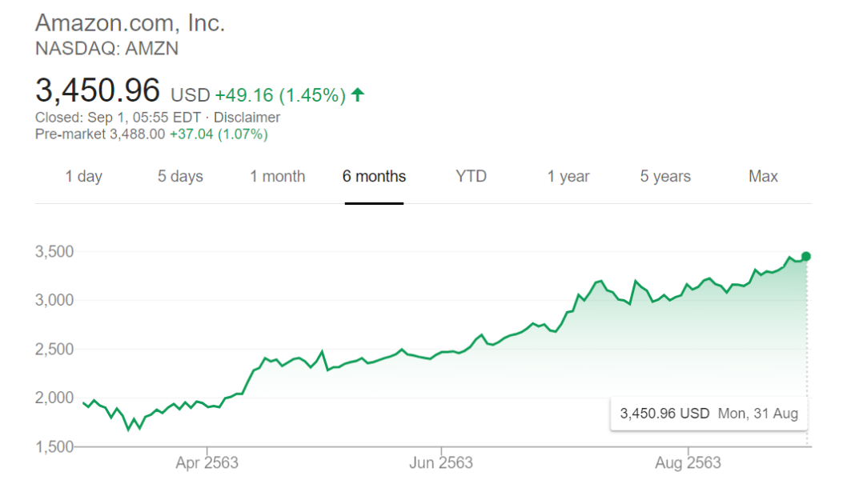The image size is (855, 504).
Task: Open the Max time range view
Action: tap(762, 176)
